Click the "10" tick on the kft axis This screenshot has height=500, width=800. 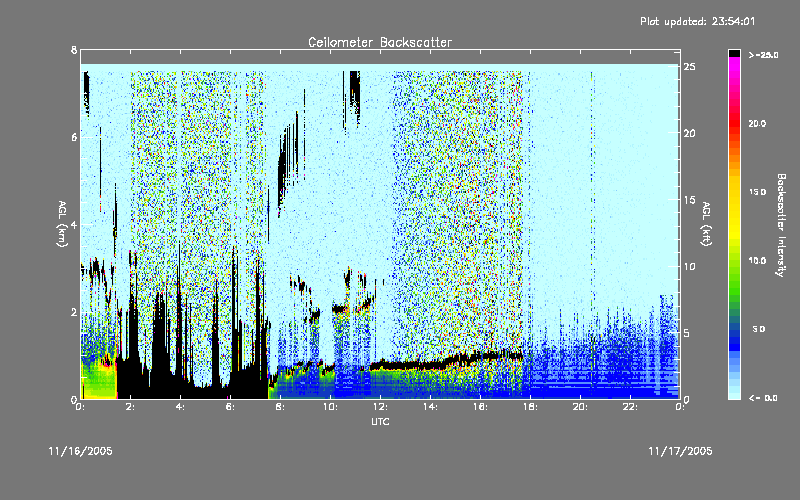coord(689,266)
